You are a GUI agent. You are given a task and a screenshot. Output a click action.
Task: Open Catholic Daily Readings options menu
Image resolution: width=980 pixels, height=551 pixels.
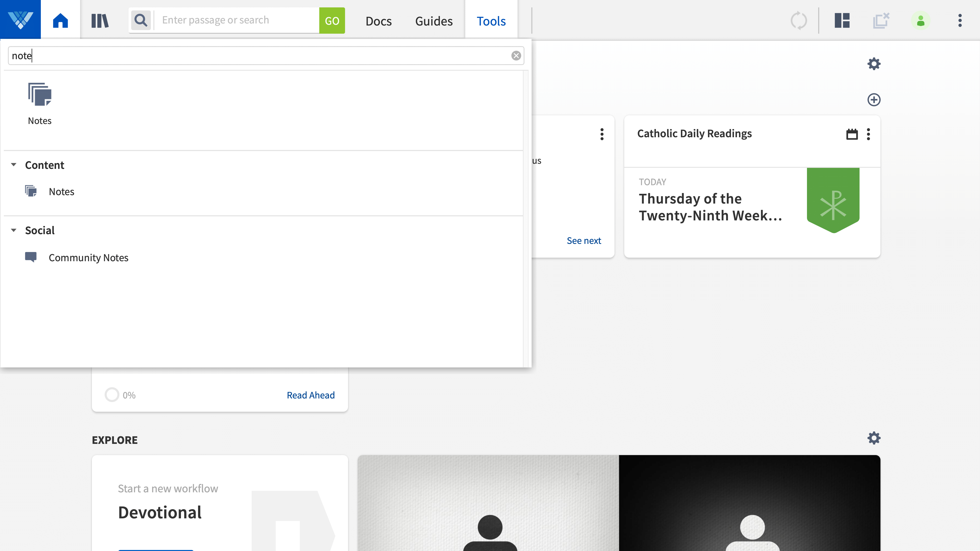(x=868, y=134)
